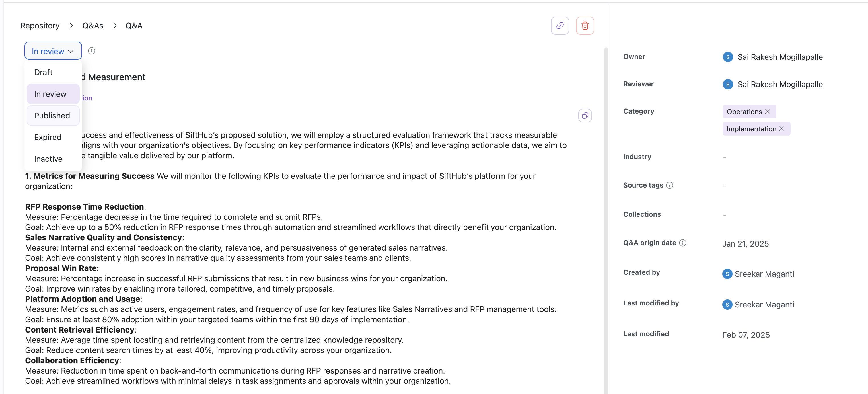This screenshot has width=868, height=394.
Task: Set status to Inactive
Action: (48, 159)
